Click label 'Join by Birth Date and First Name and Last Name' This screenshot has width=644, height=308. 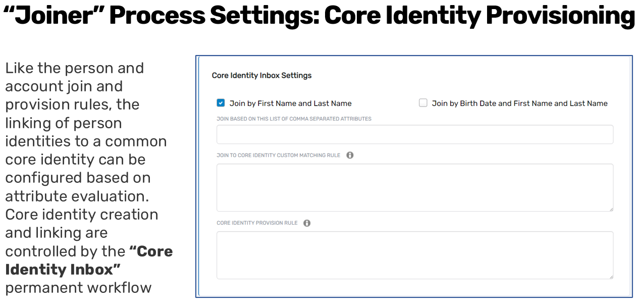pos(519,104)
